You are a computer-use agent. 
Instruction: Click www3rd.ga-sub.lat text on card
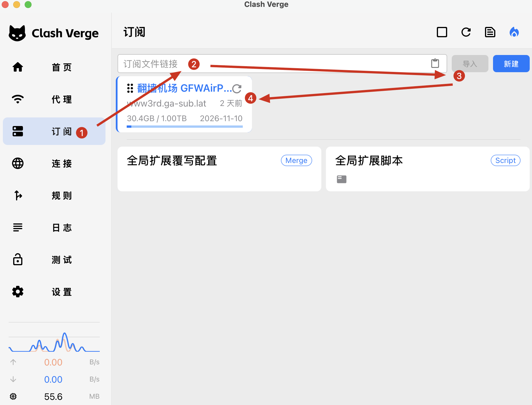click(x=167, y=103)
